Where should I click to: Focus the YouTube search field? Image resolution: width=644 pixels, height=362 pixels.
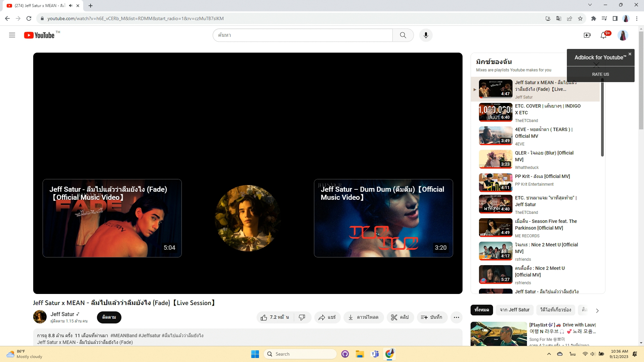[303, 35]
